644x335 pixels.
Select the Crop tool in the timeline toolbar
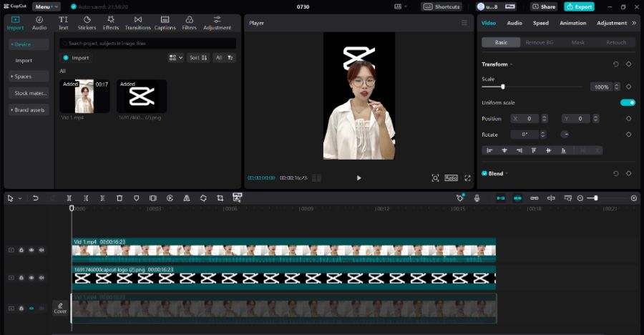pos(220,198)
